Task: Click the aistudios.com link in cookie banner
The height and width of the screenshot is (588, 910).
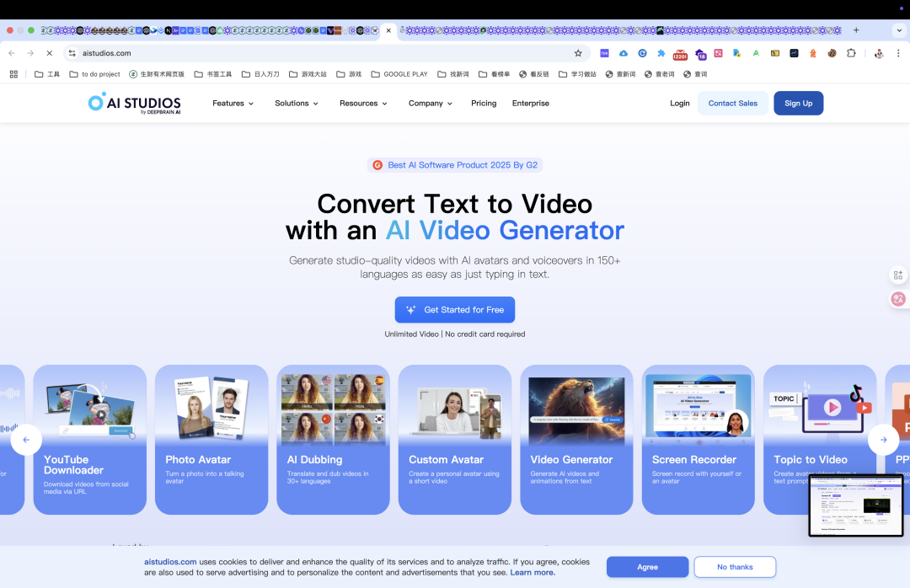Action: (170, 562)
